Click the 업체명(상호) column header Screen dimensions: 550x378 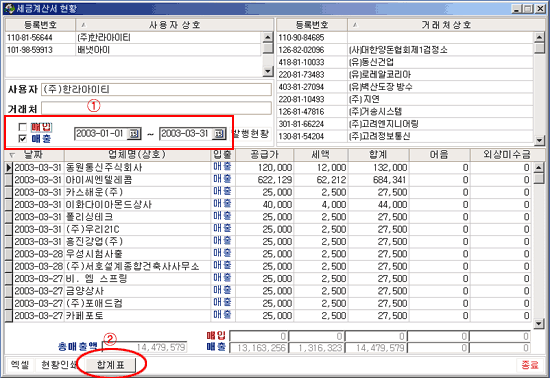pos(138,155)
